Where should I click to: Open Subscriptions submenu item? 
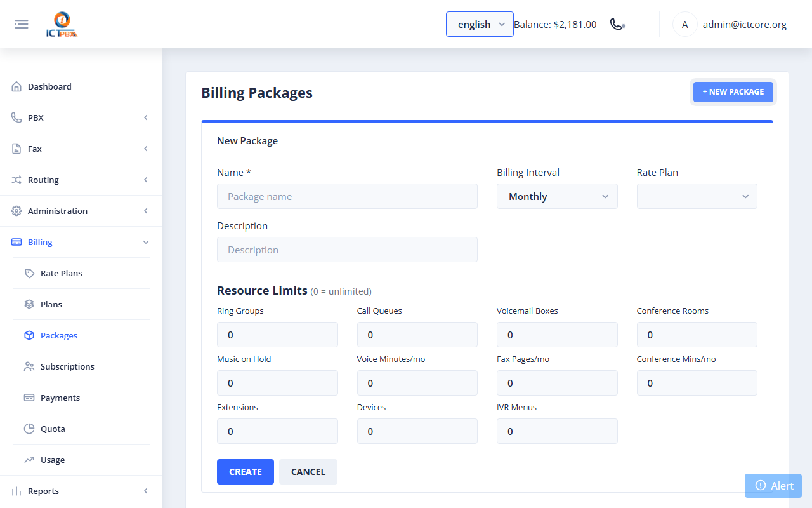[x=81, y=366]
